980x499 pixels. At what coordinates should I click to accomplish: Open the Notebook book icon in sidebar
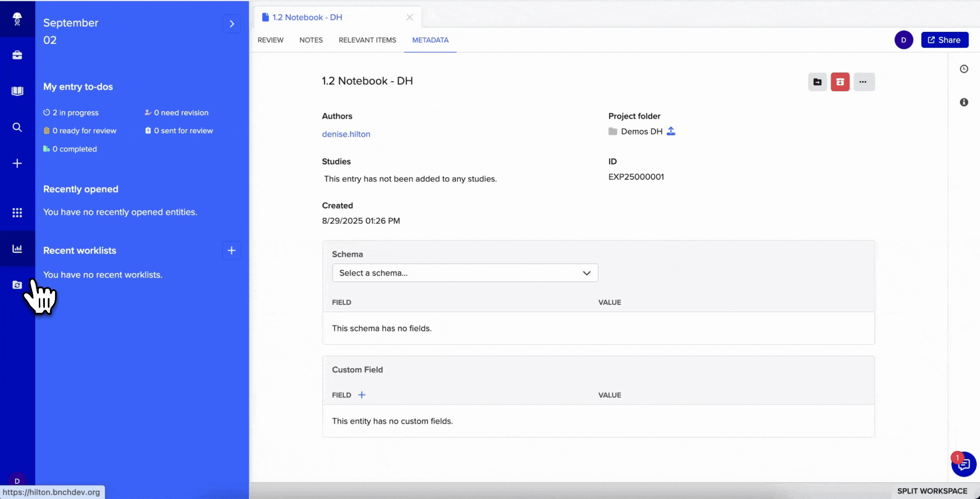point(17,91)
